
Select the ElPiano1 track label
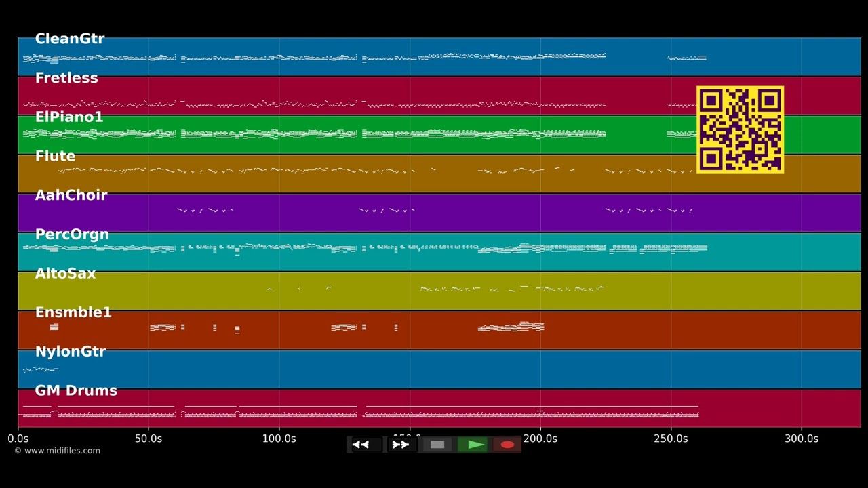click(x=69, y=117)
